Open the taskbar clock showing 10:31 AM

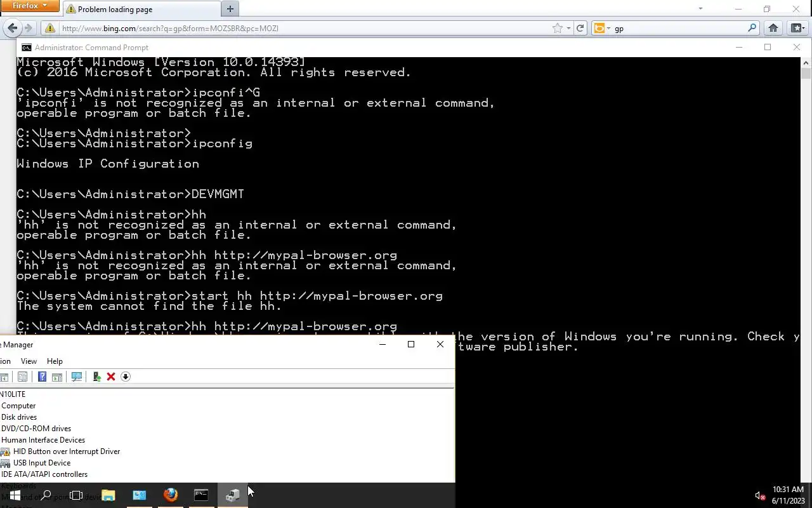tap(788, 495)
